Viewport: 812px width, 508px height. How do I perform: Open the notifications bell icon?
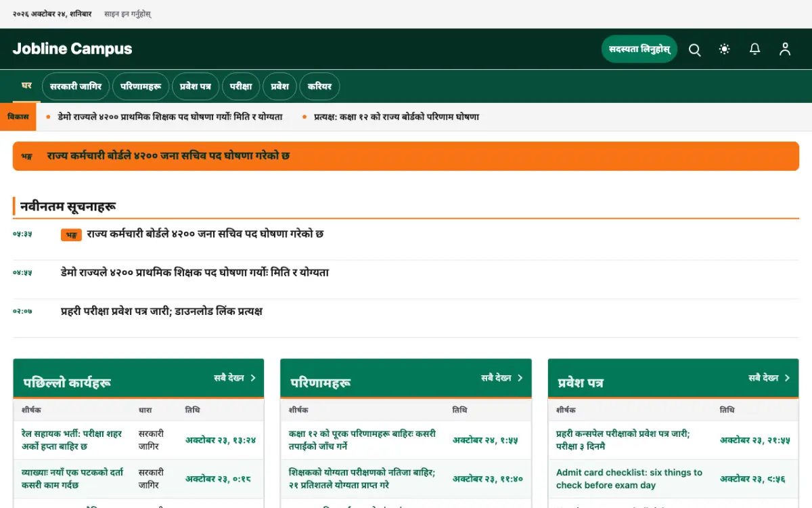(755, 49)
